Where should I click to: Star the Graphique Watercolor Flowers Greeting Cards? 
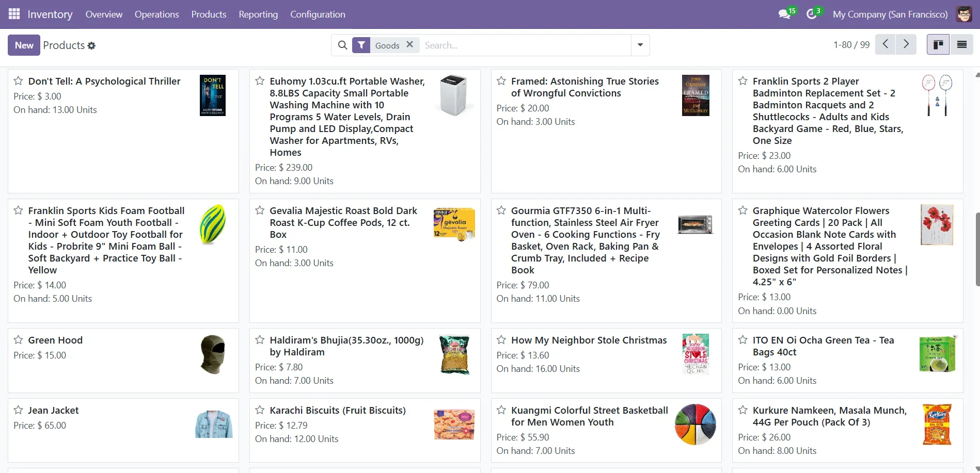(743, 210)
